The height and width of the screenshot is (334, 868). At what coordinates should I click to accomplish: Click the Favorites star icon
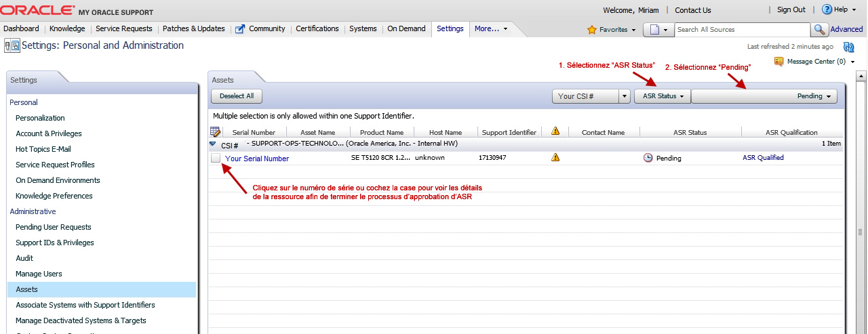tap(591, 30)
